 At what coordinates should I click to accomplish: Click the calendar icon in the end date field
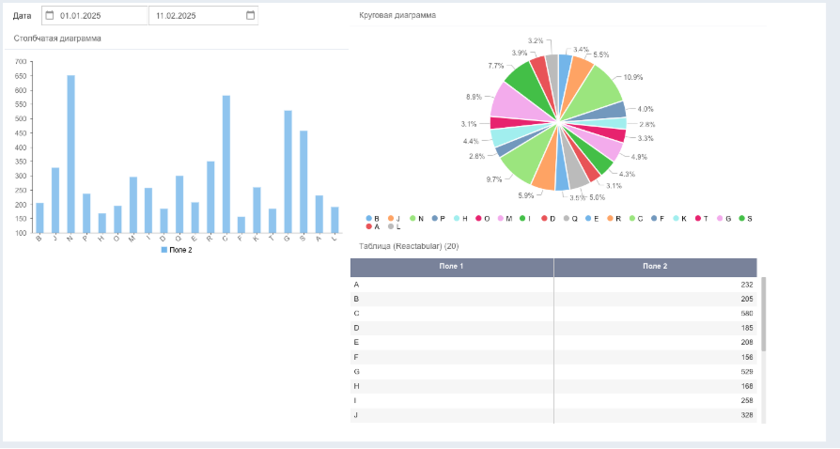pos(249,16)
